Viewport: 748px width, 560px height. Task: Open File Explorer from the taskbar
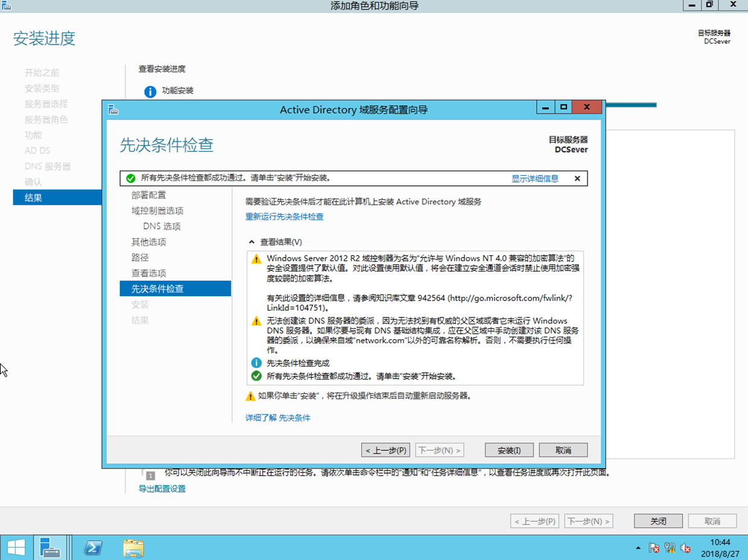point(133,548)
